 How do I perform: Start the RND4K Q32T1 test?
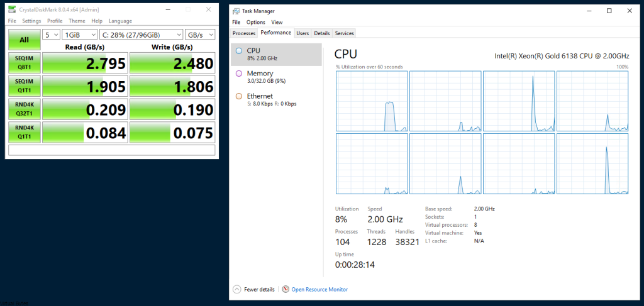tap(25, 109)
